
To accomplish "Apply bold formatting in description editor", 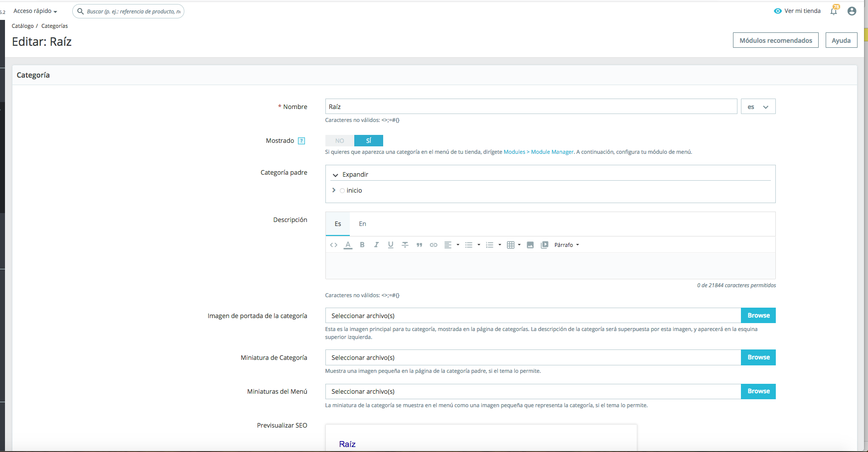I will tap(362, 245).
